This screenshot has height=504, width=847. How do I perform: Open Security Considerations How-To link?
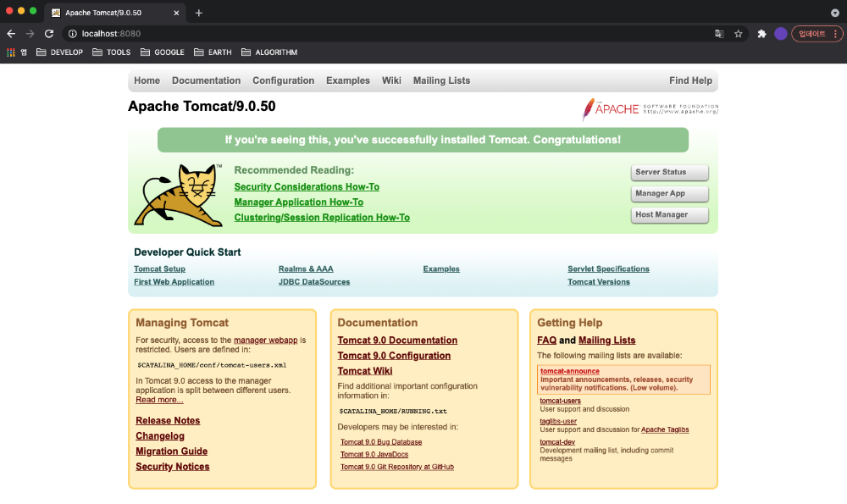tap(307, 186)
